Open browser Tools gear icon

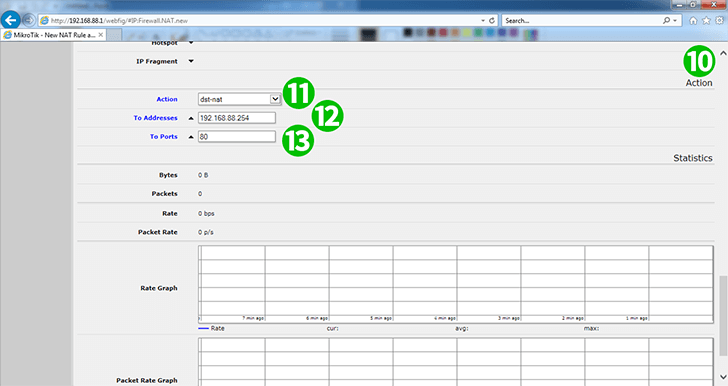tap(719, 20)
